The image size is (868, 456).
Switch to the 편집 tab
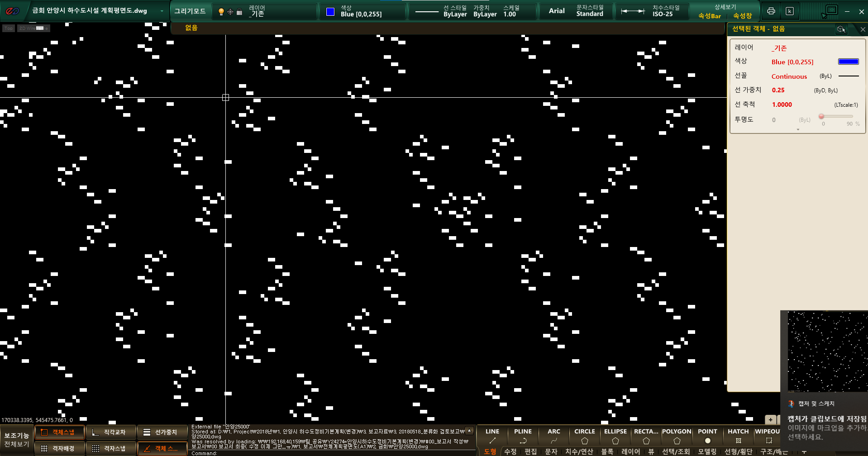tap(531, 451)
